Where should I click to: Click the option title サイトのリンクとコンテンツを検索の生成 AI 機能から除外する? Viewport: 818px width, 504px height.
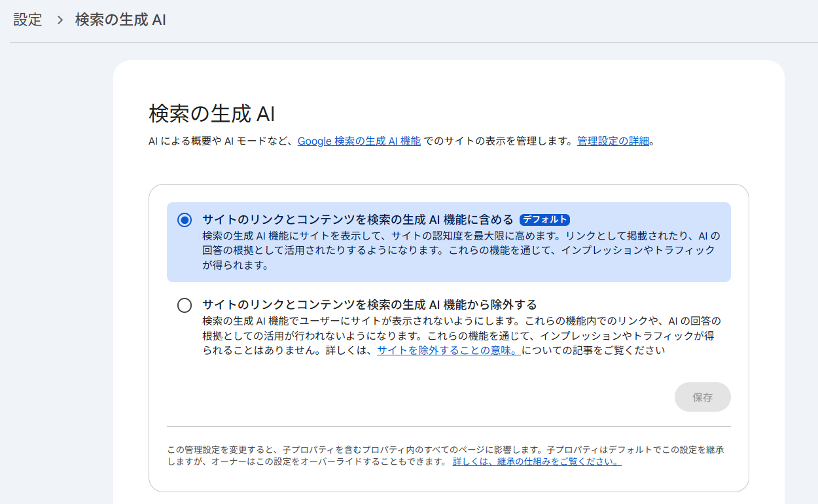point(370,304)
